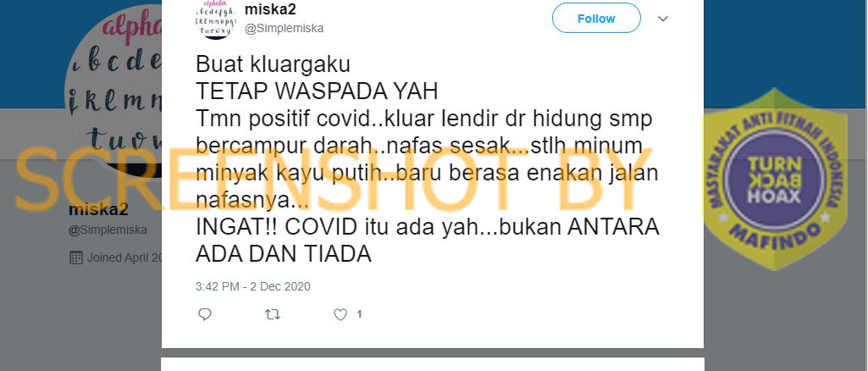
Task: Click the tweet text starting Buat kluargaku
Action: coord(428,160)
